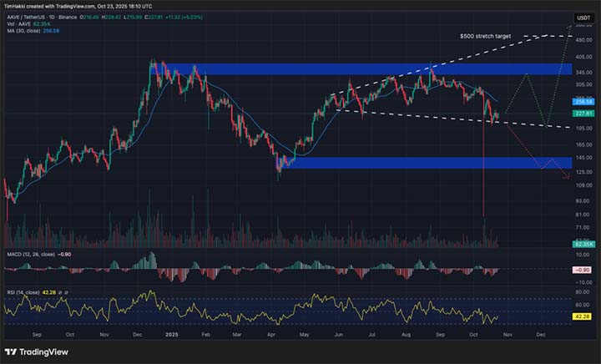Click the 62.35K volume value label

(x=583, y=243)
